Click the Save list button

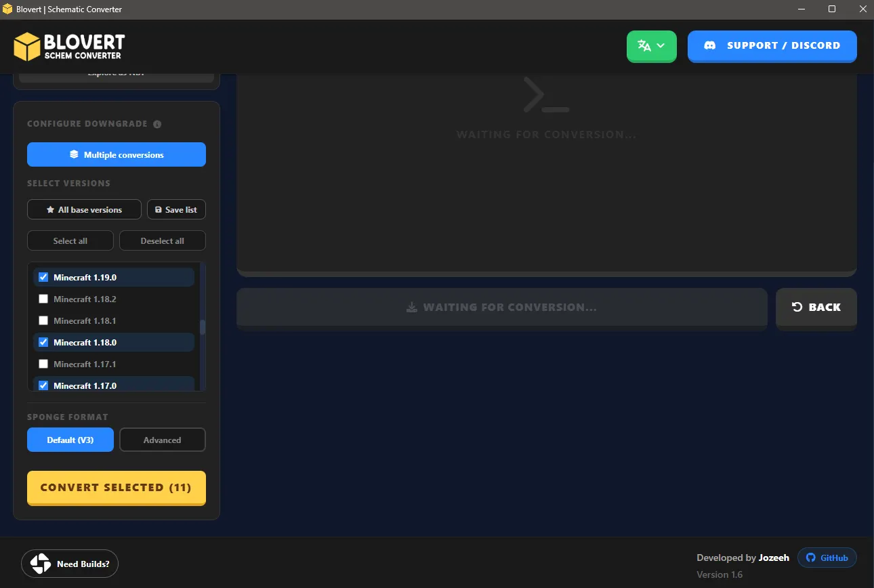point(176,209)
